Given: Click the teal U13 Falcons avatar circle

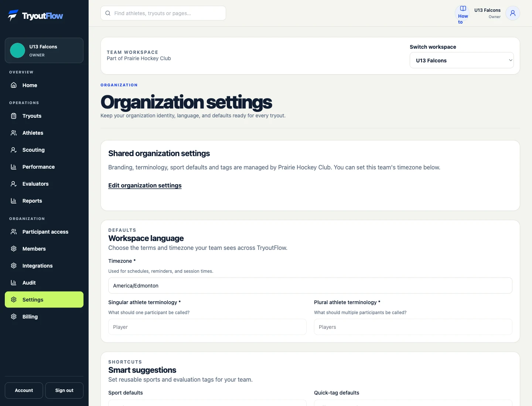Looking at the screenshot, I should [x=17, y=51].
